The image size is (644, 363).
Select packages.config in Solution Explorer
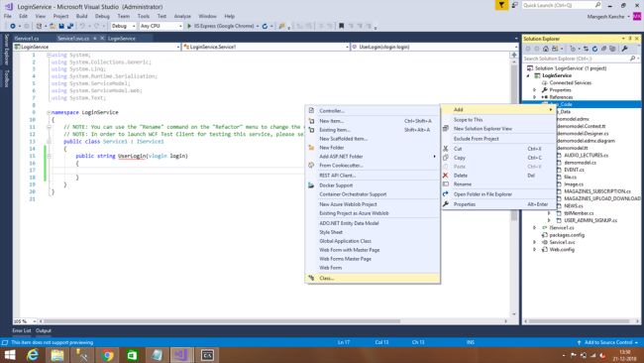coord(567,235)
